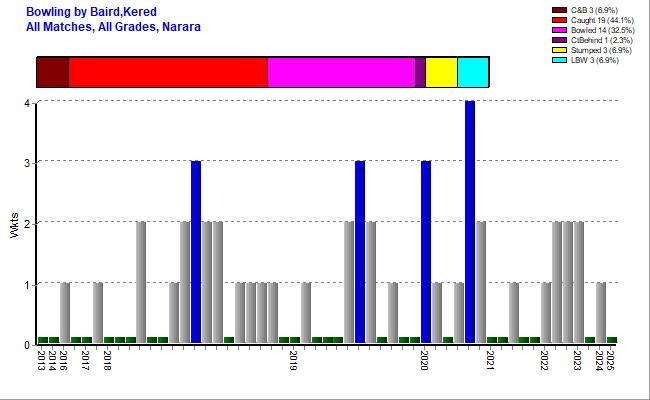Click the magenta Bowled legend swatch
This screenshot has height=400, width=650.
pyautogui.click(x=559, y=30)
